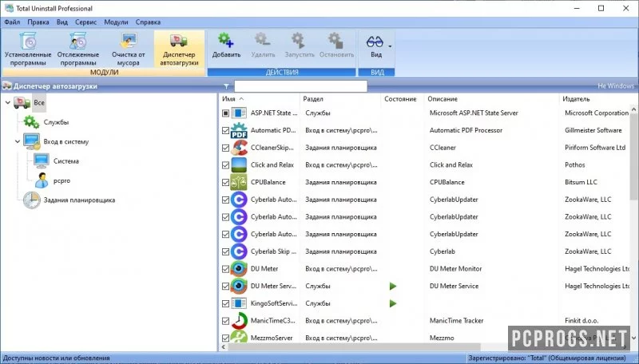Image resolution: width=639 pixels, height=364 pixels.
Task: Uncheck DU Meter checkbox
Action: pyautogui.click(x=226, y=269)
